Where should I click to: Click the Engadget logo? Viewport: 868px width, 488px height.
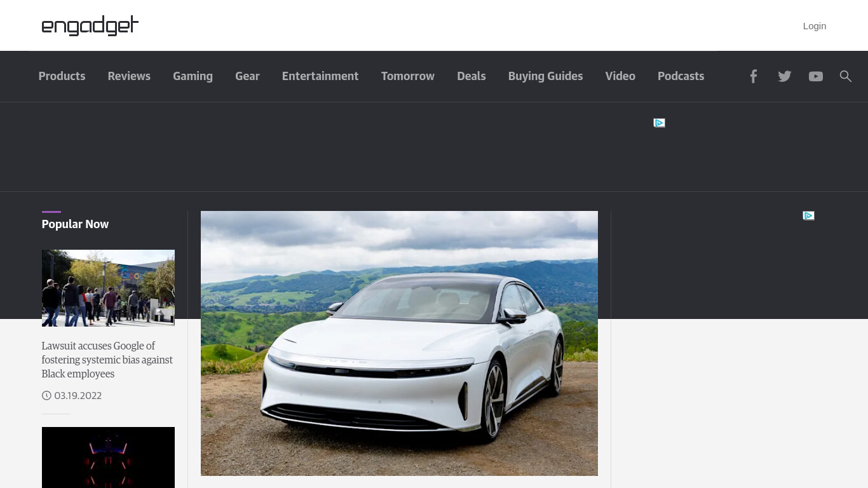pos(90,25)
